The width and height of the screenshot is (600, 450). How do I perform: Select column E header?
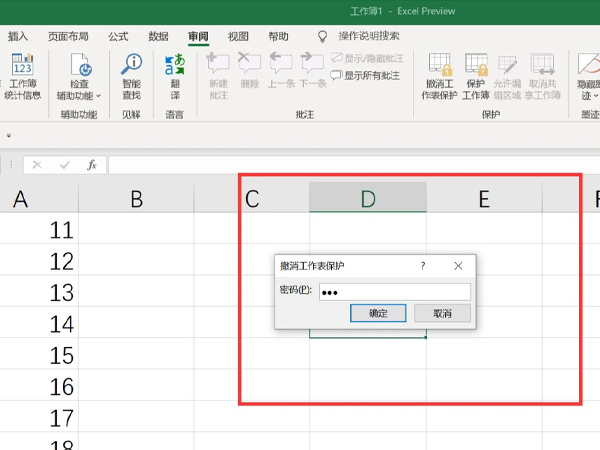coord(484,199)
